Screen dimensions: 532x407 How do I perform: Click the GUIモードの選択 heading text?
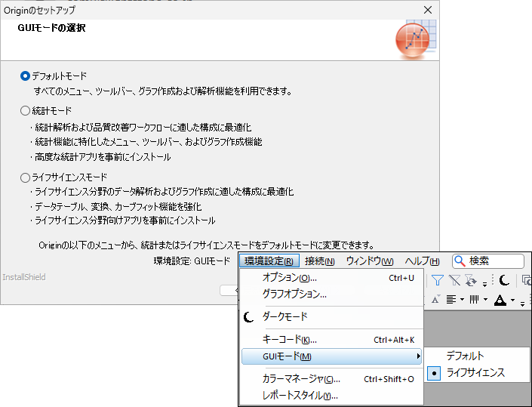pyautogui.click(x=51, y=28)
